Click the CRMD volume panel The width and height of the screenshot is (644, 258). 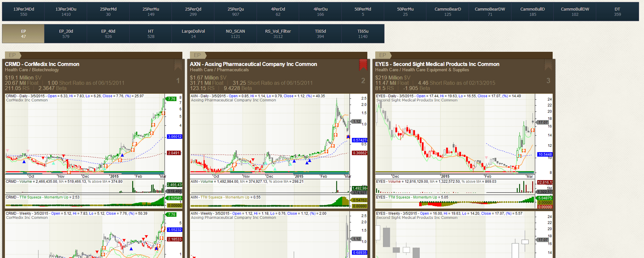pyautogui.click(x=94, y=186)
